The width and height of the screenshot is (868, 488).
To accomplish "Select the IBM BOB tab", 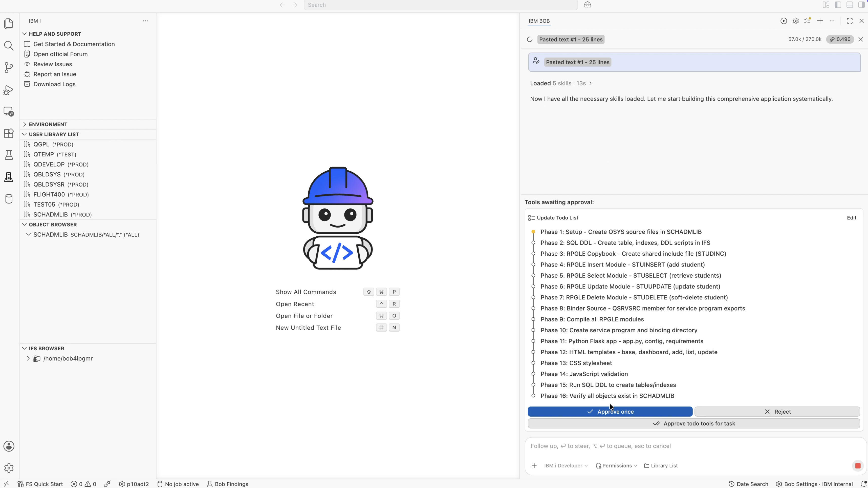I will [x=539, y=21].
